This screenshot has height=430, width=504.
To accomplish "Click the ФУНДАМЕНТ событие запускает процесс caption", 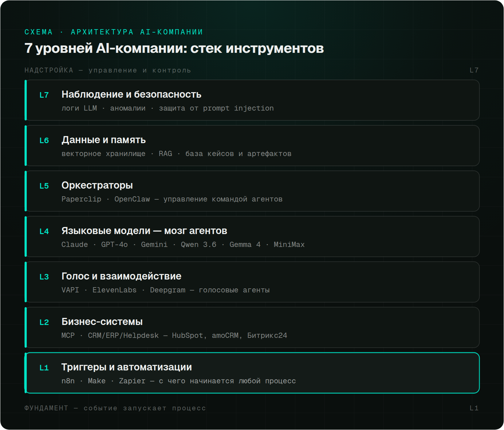I will (115, 408).
